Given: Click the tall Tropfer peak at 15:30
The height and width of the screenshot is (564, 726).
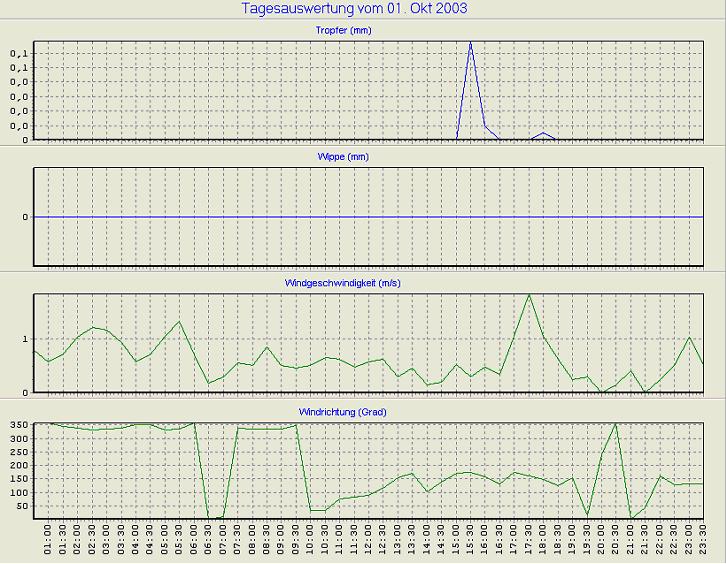Looking at the screenshot, I should coord(471,43).
